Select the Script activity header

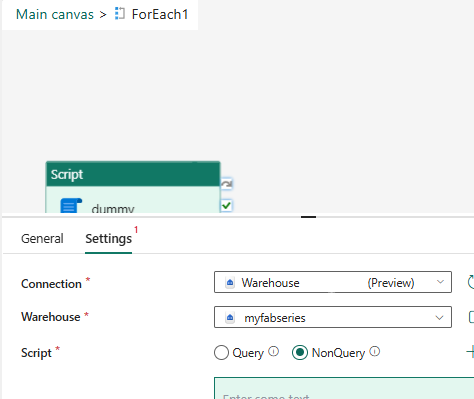click(x=133, y=174)
